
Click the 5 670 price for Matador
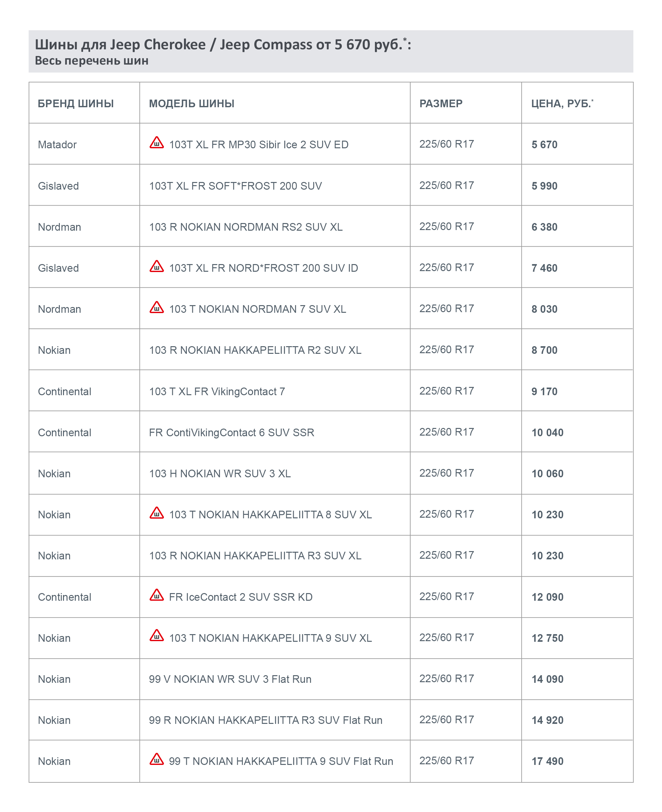(x=544, y=145)
